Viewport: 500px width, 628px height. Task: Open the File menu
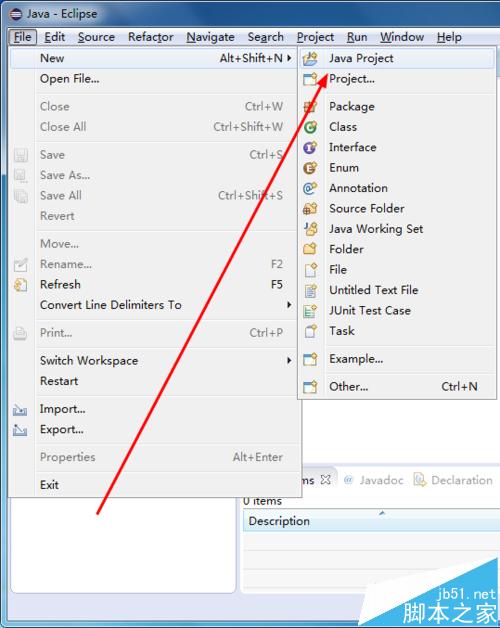tap(22, 37)
